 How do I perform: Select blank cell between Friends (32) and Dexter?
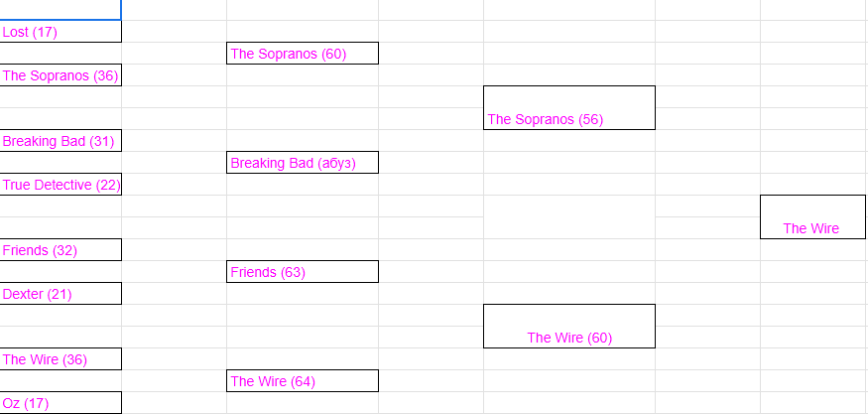[x=61, y=272]
